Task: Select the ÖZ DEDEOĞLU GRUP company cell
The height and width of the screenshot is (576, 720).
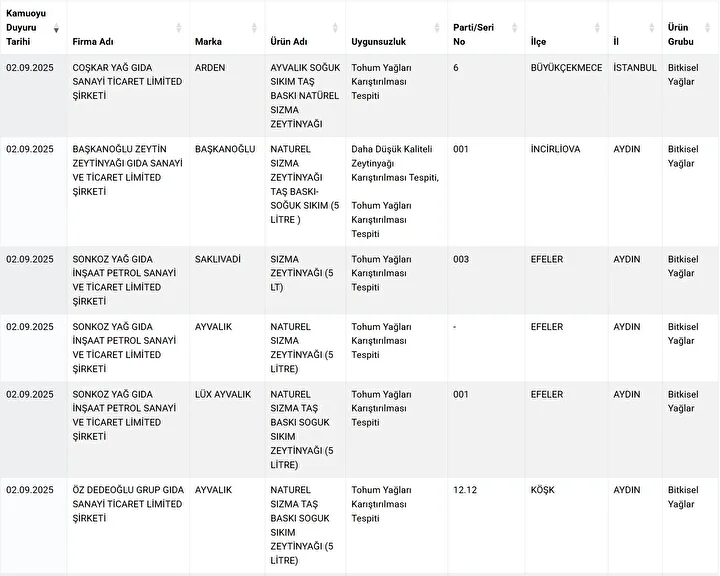Action: (x=127, y=504)
